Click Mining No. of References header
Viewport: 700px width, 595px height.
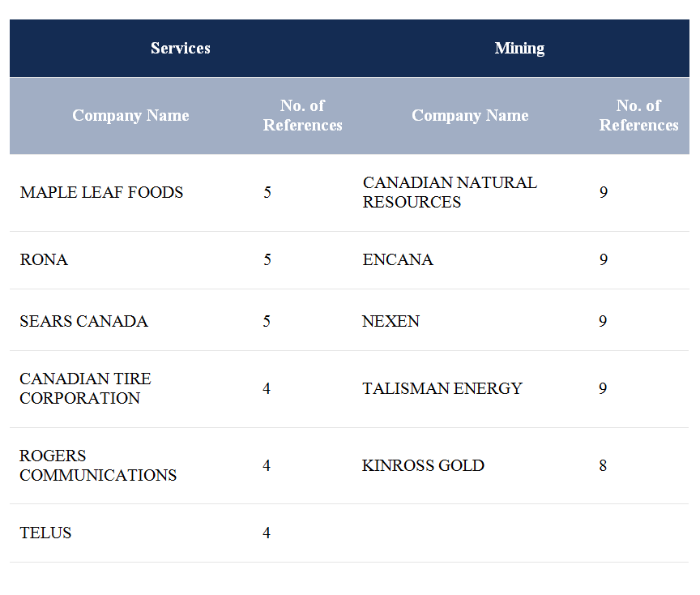(638, 116)
